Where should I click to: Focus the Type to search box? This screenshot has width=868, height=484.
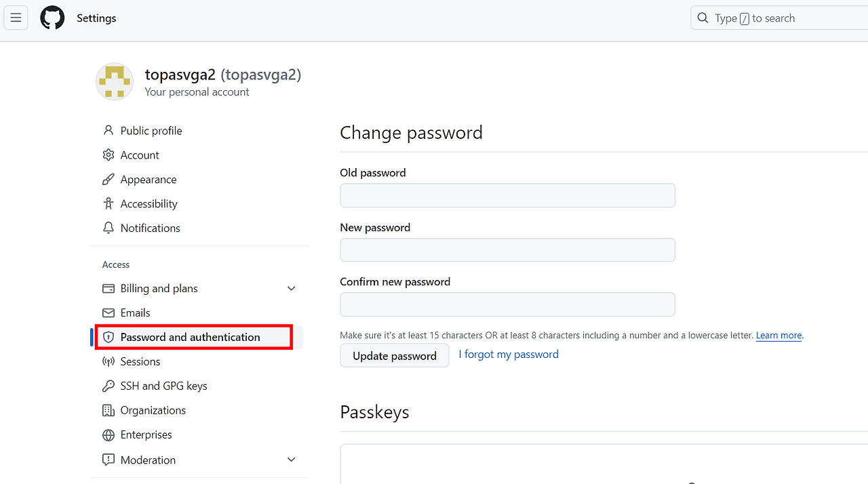coord(780,18)
